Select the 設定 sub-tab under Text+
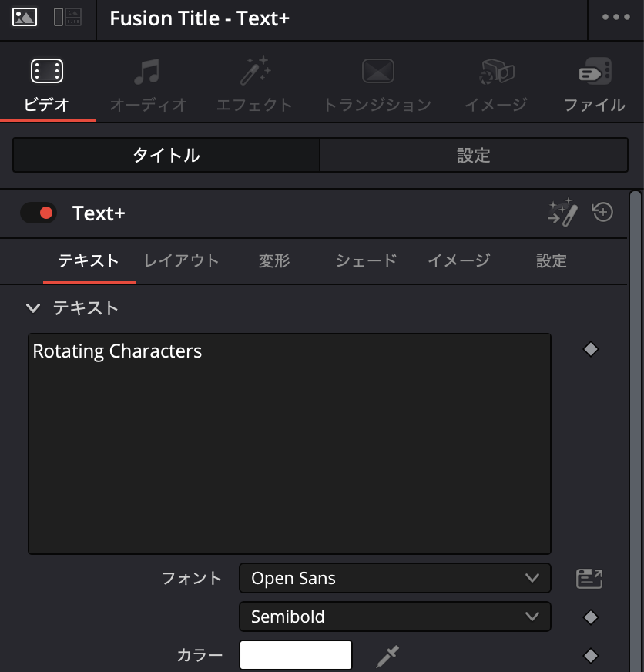 pos(552,260)
